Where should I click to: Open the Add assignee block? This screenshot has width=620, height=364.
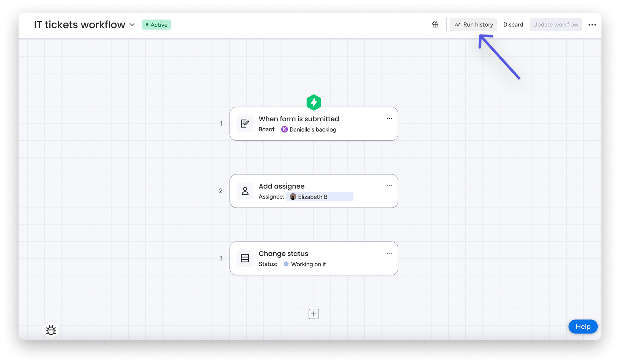pos(314,191)
